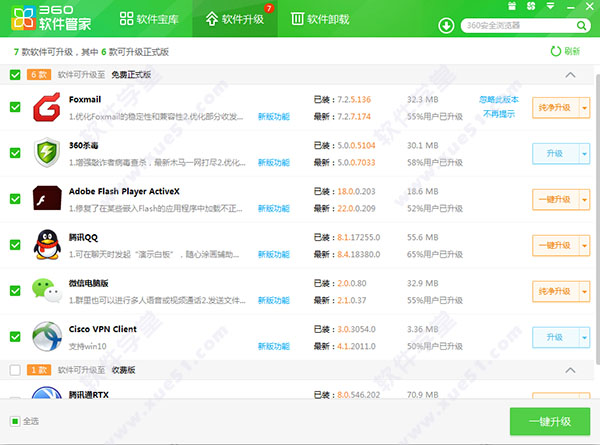The image size is (600, 445).
Task: Uncheck the 微信电脑版 checkbox
Action: pyautogui.click(x=15, y=291)
